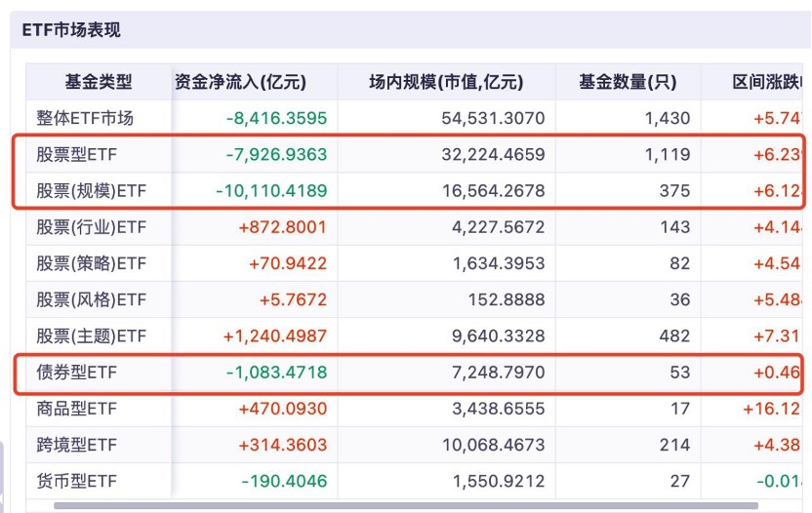Select the 债券型ETF row label
812x513 pixels.
[x=76, y=372]
